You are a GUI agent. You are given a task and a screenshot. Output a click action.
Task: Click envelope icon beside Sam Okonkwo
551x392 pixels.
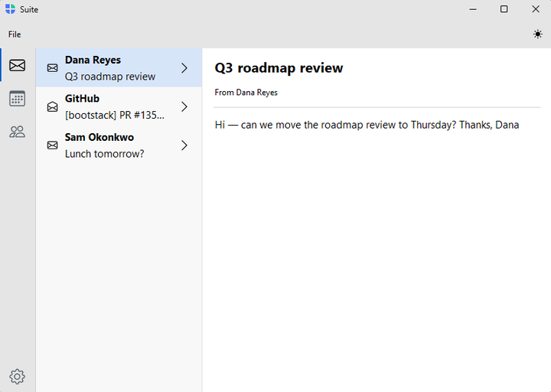(52, 145)
